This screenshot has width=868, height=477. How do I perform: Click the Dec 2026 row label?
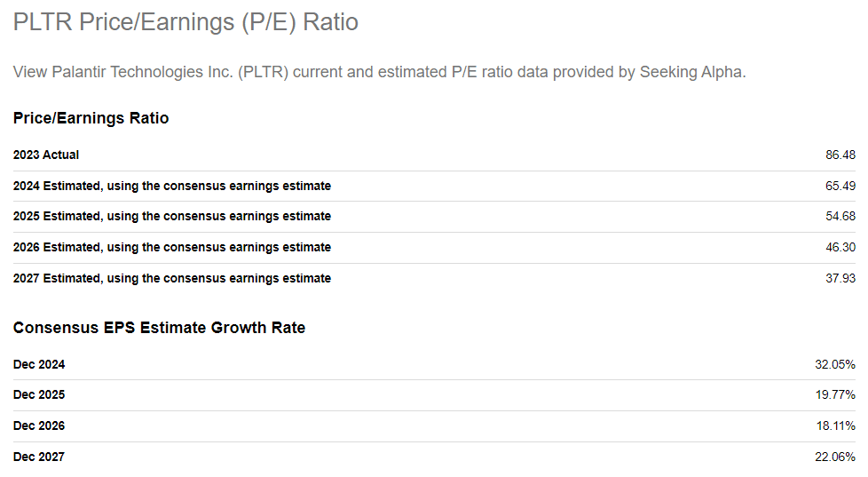[x=39, y=425]
